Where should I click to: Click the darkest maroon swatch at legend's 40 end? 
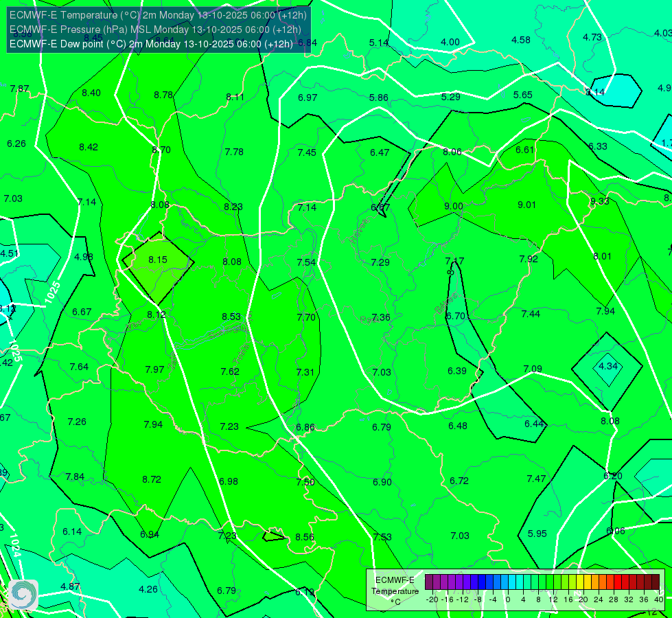(x=656, y=582)
